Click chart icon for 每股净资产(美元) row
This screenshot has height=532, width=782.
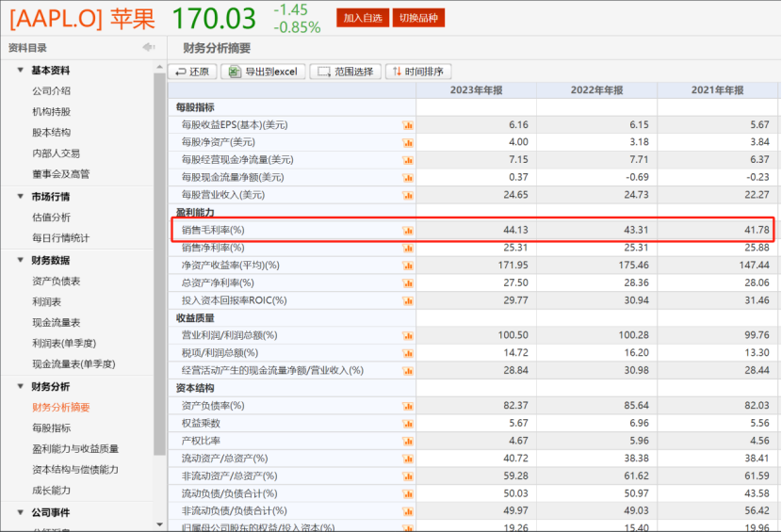pos(408,142)
